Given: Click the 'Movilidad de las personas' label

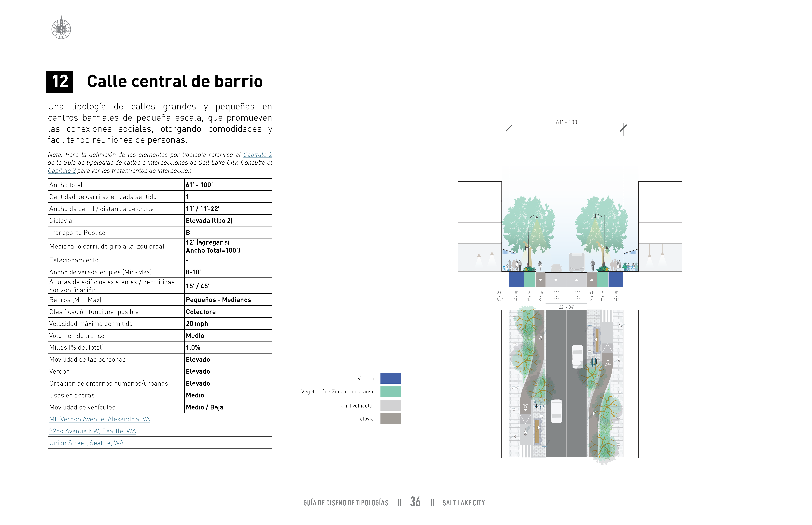Looking at the screenshot, I should pos(87,360).
